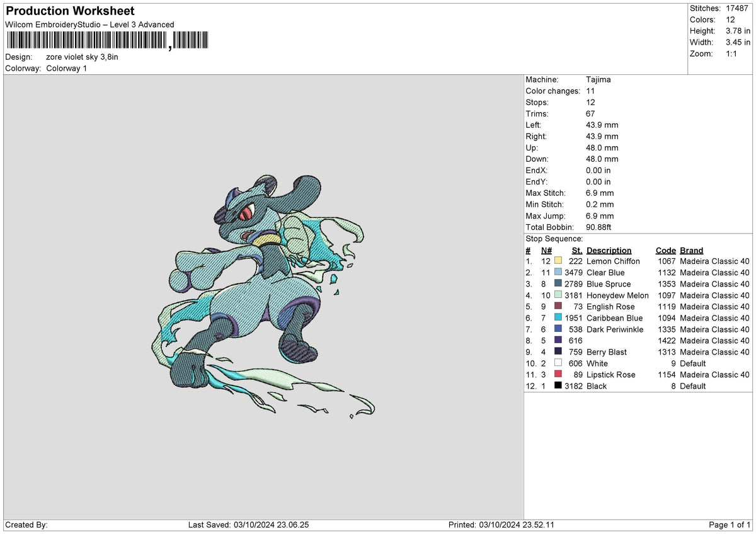756x534 pixels.
Task: Click Madeira Classic 40 in Honeydew Melon row
Action: (x=714, y=295)
